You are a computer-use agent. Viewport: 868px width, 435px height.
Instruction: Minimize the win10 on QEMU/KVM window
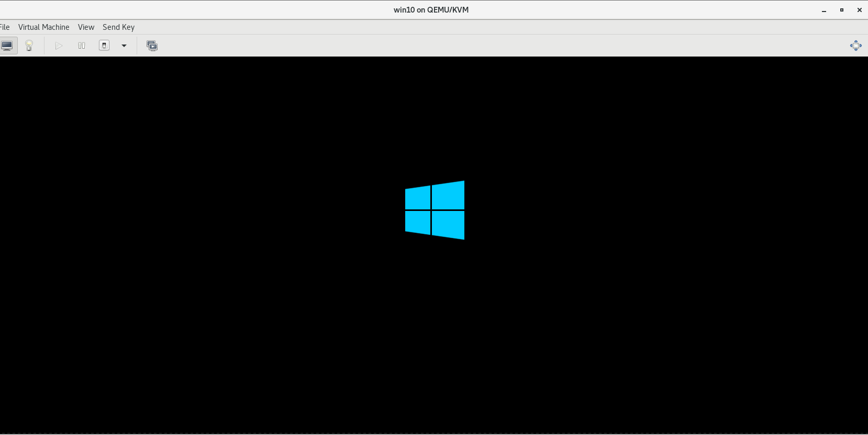[x=824, y=10]
